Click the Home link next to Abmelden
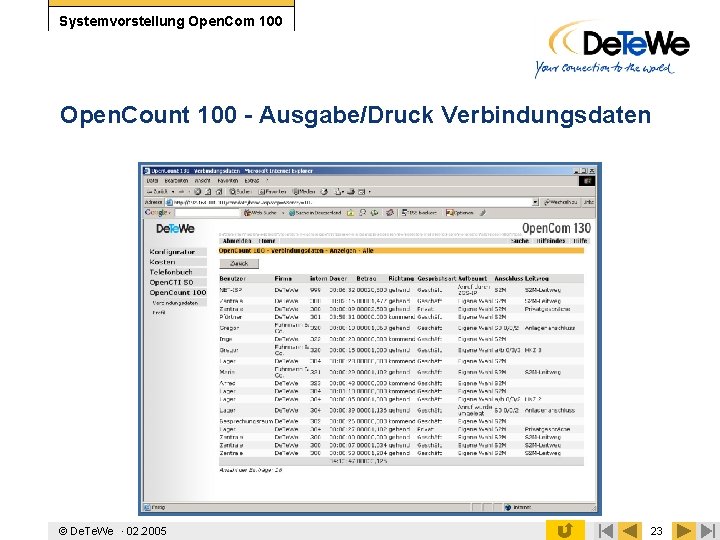 pyautogui.click(x=267, y=241)
